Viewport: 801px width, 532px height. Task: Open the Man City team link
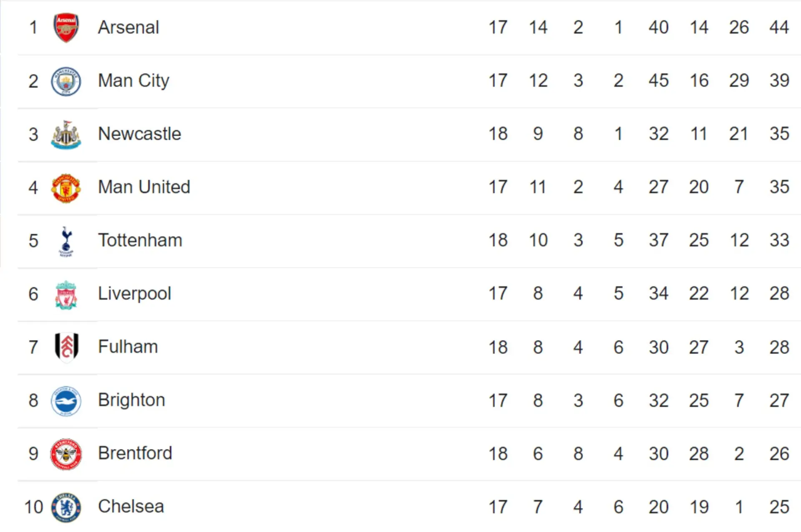(x=133, y=81)
